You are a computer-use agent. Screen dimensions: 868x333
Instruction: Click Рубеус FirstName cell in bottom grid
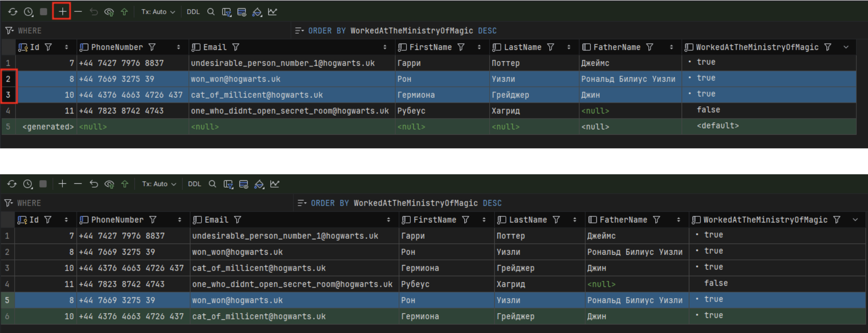pyautogui.click(x=446, y=284)
